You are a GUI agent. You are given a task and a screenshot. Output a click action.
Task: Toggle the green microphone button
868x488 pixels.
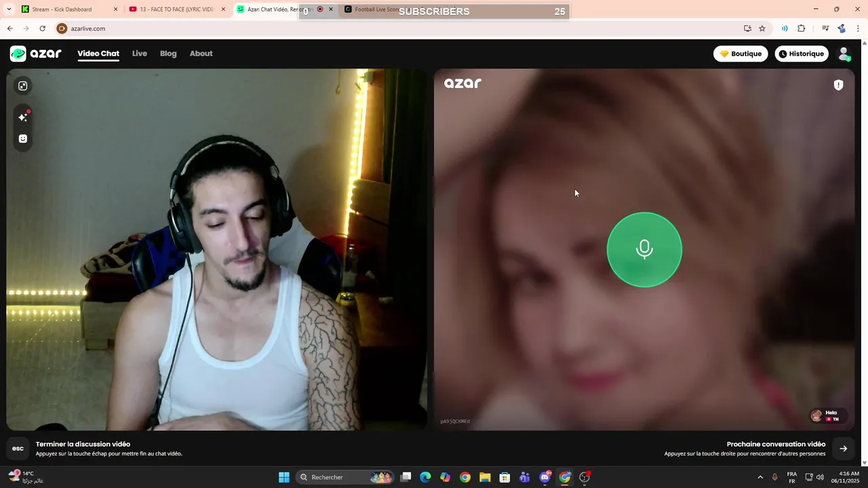[644, 249]
